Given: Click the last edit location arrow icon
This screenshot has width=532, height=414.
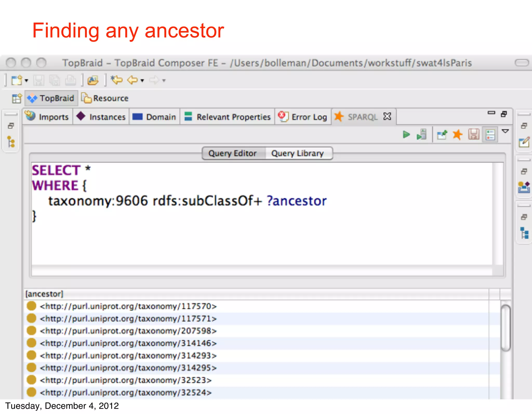Looking at the screenshot, I should (117, 80).
